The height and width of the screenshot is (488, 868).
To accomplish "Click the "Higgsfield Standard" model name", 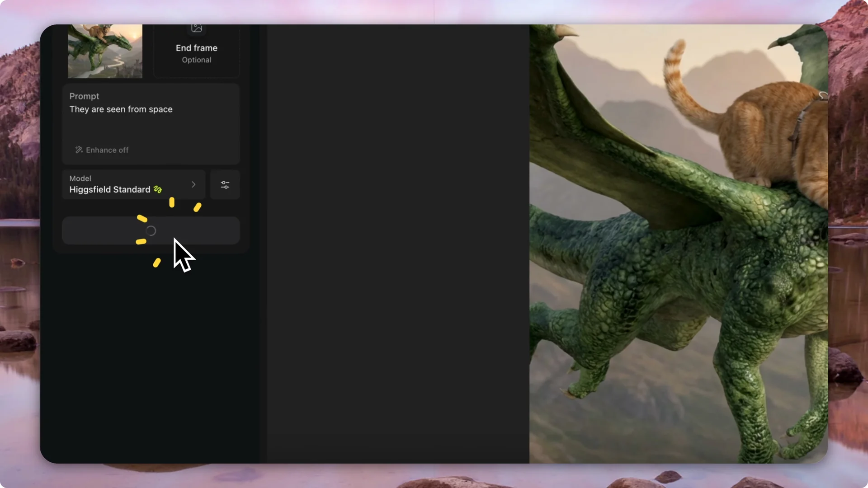I will (109, 189).
